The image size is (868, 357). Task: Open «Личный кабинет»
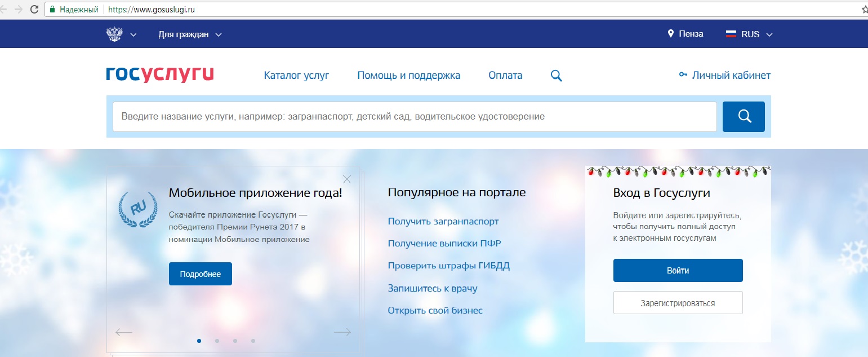[x=731, y=75]
